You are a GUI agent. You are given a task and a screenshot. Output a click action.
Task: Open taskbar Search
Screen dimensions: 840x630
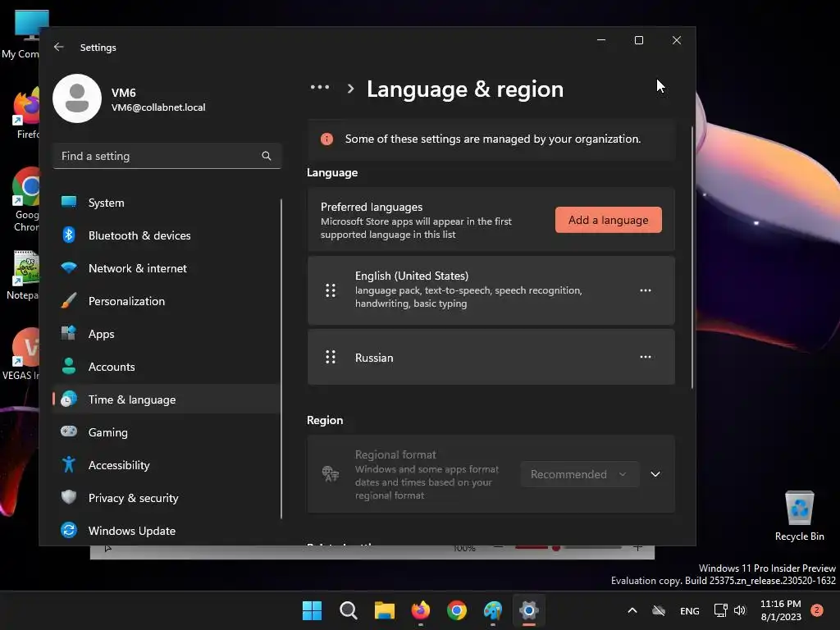[348, 610]
